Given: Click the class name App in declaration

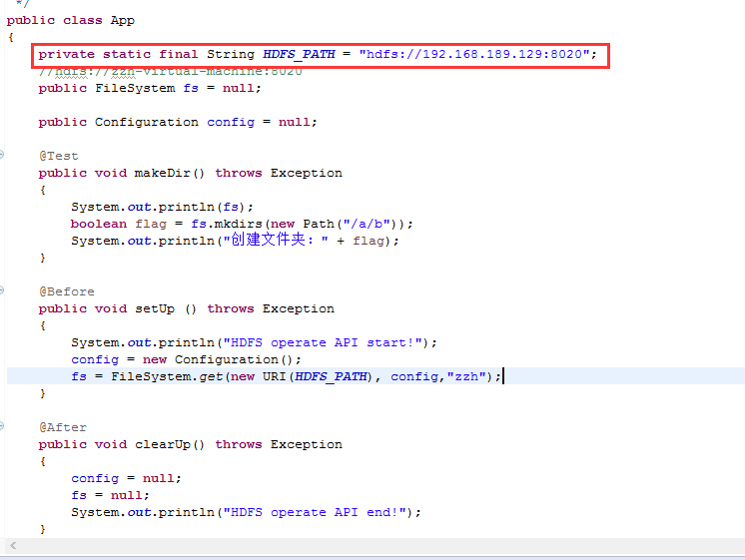Looking at the screenshot, I should (x=123, y=20).
